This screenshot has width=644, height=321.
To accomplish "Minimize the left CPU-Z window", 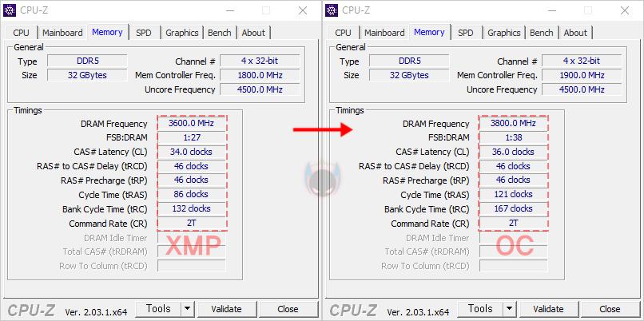I will click(x=229, y=10).
